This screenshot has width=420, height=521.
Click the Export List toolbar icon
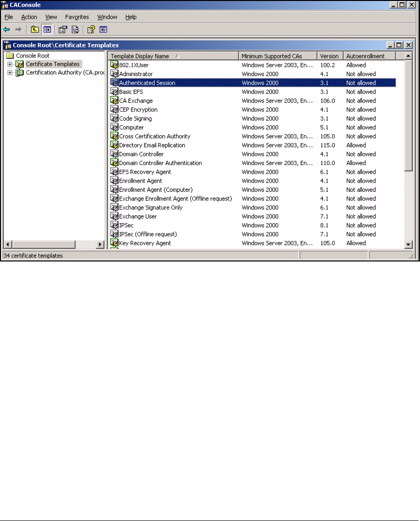click(x=76, y=30)
